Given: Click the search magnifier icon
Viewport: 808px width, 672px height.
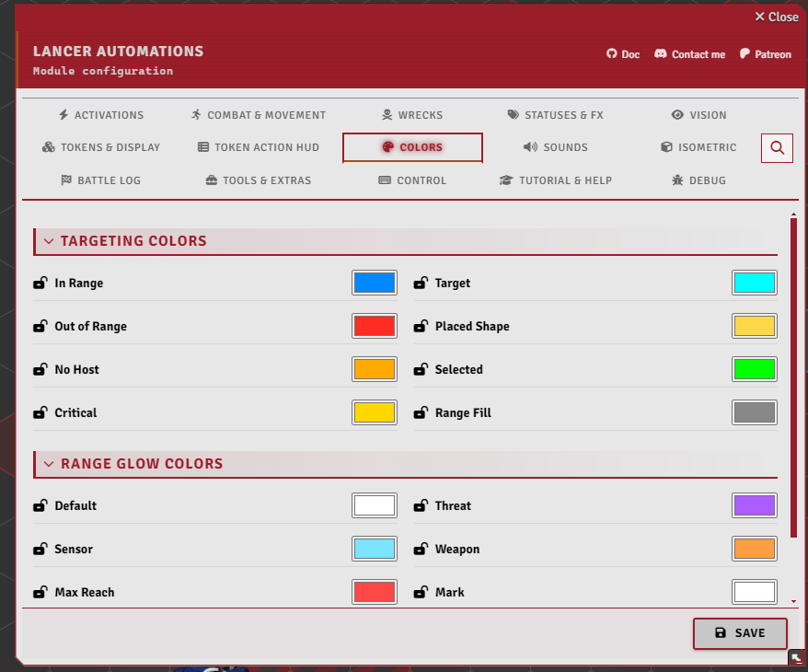Looking at the screenshot, I should coord(777,148).
